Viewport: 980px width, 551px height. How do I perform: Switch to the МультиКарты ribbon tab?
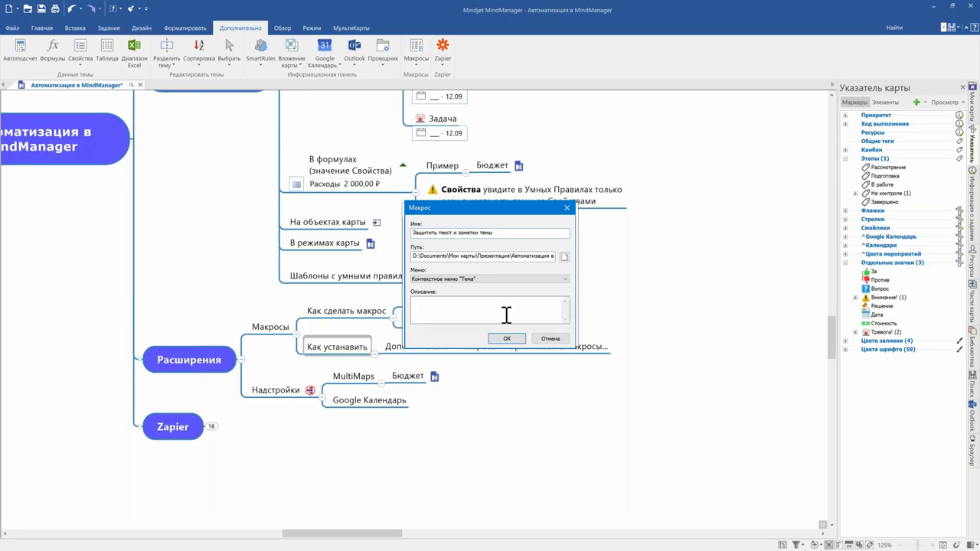351,28
